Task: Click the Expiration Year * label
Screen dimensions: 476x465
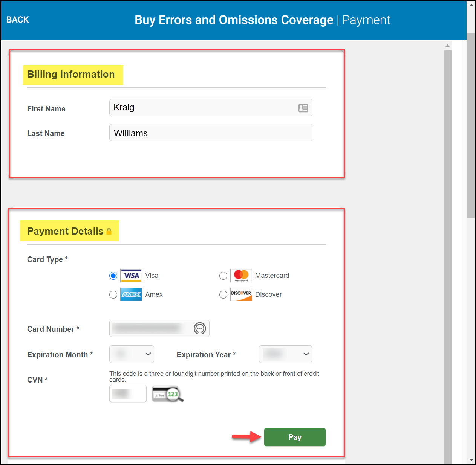Action: pyautogui.click(x=206, y=355)
